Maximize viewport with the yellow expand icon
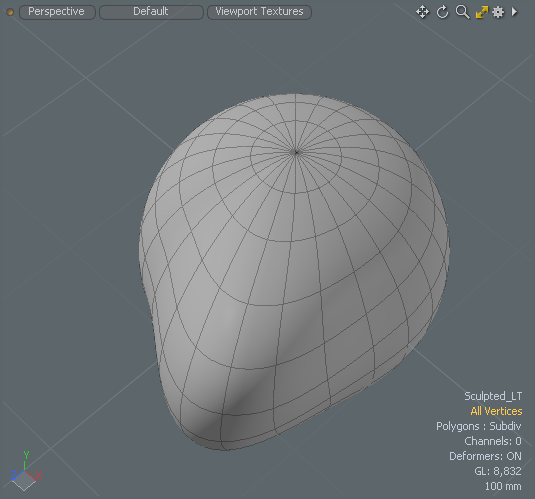This screenshot has width=535, height=499. (x=482, y=12)
